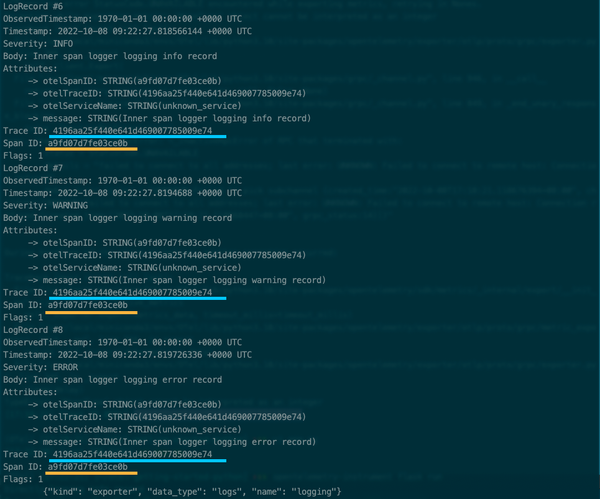Click the 'Flags: 1' line under LogRecord #6
The height and width of the screenshot is (499, 600).
[23, 156]
